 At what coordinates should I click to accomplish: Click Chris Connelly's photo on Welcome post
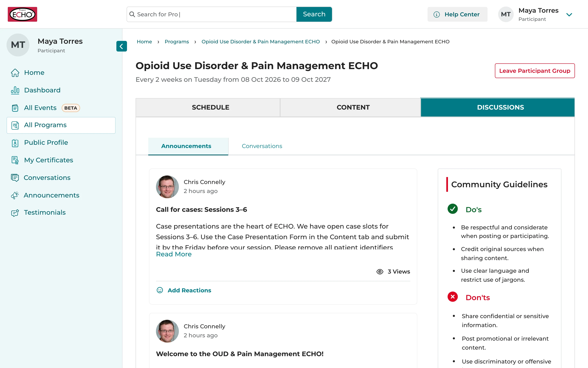pyautogui.click(x=167, y=331)
